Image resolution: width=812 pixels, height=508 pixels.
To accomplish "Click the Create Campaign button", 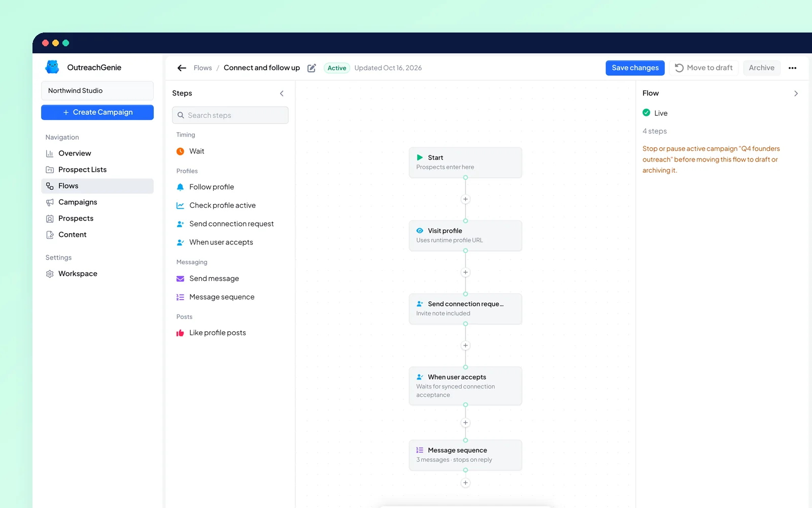I will pos(97,112).
